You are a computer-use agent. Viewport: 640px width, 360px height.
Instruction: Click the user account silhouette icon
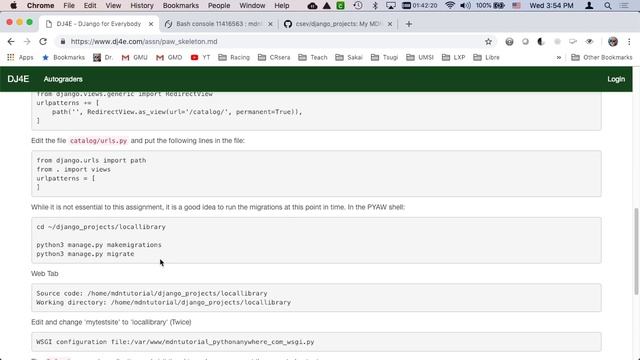click(x=589, y=6)
